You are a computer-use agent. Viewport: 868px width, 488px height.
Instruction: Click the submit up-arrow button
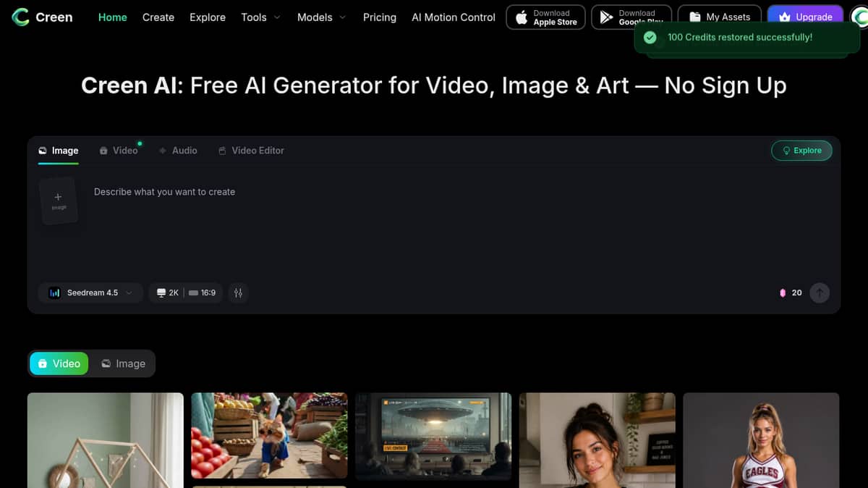tap(820, 293)
